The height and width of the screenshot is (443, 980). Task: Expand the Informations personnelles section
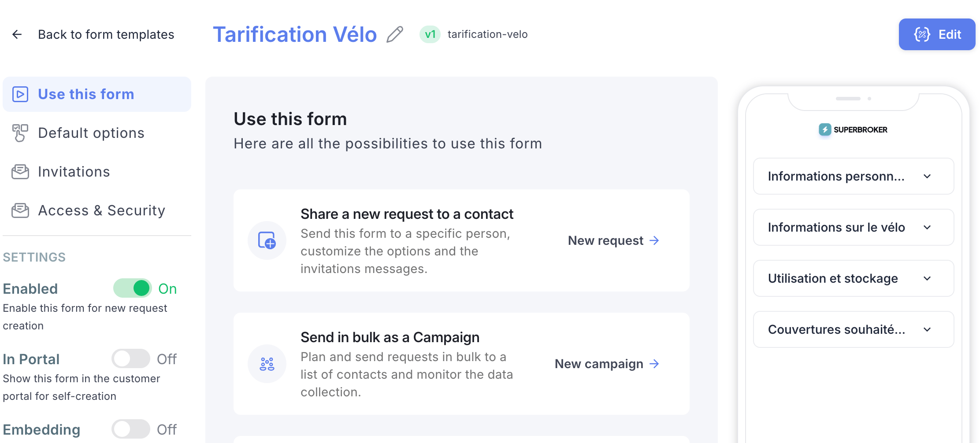(854, 176)
